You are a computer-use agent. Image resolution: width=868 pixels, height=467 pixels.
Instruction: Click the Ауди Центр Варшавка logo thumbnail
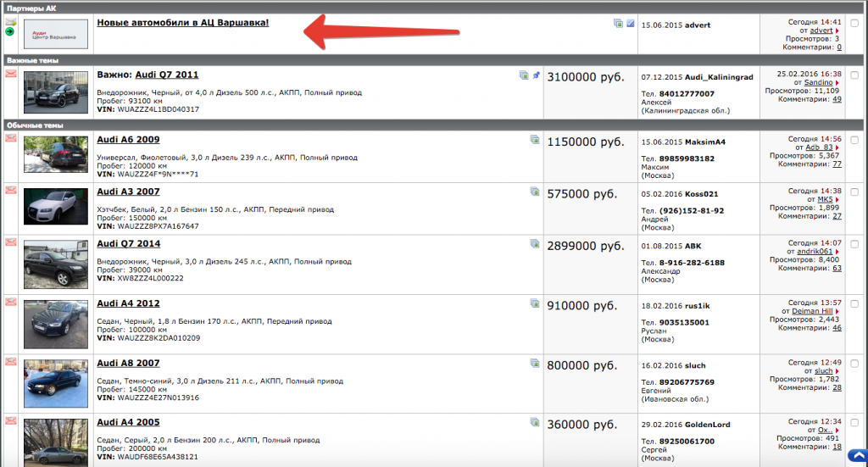click(x=56, y=34)
